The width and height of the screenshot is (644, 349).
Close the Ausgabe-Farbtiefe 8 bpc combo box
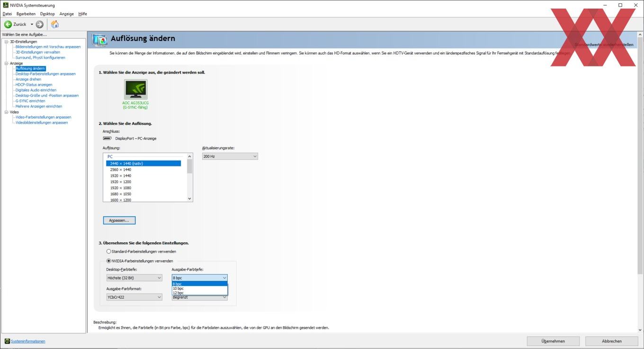(x=200, y=278)
